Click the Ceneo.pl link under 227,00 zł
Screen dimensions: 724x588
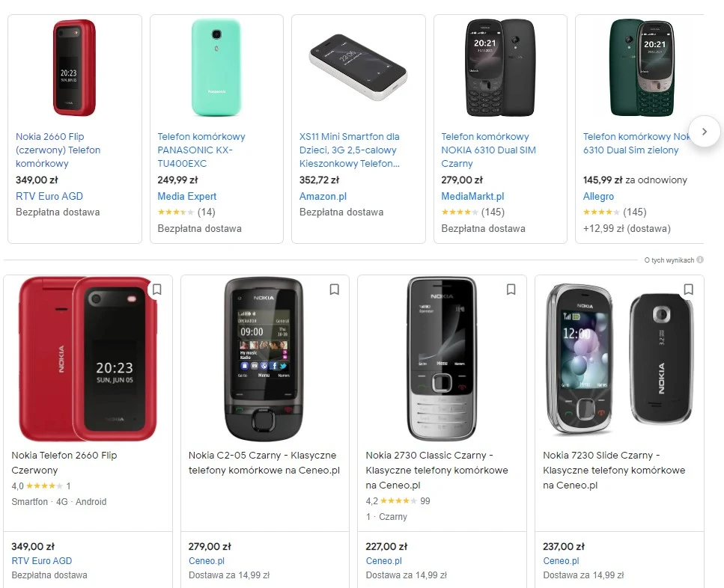click(383, 561)
